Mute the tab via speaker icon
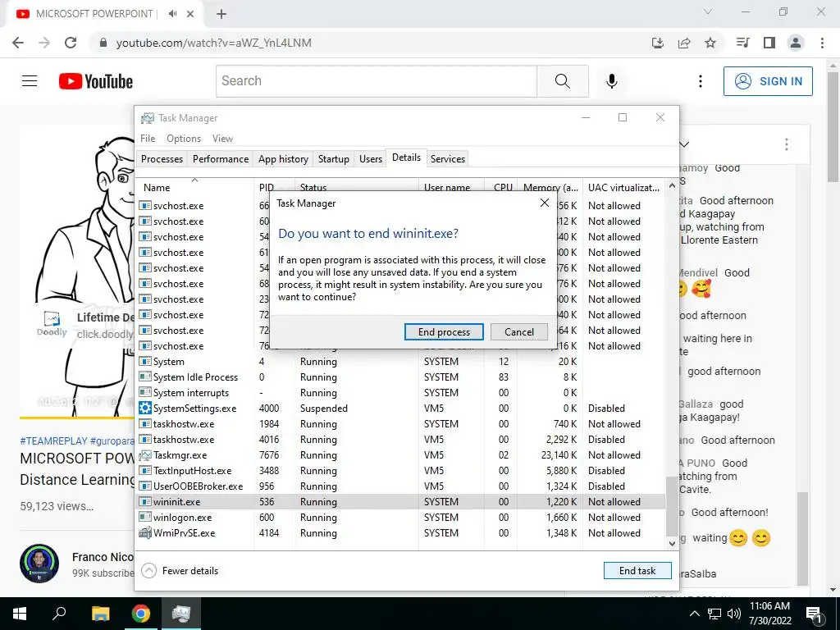Screen dimensions: 840x630 coord(172,14)
